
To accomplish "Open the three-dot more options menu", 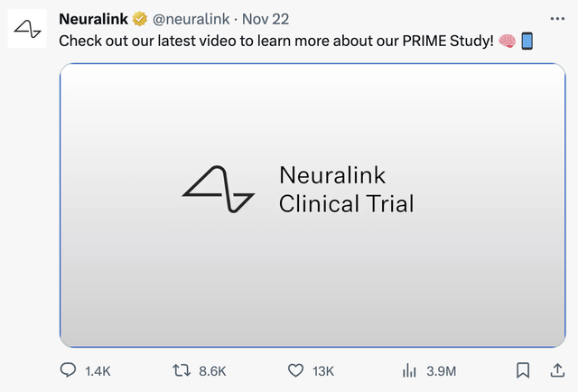I will (557, 18).
